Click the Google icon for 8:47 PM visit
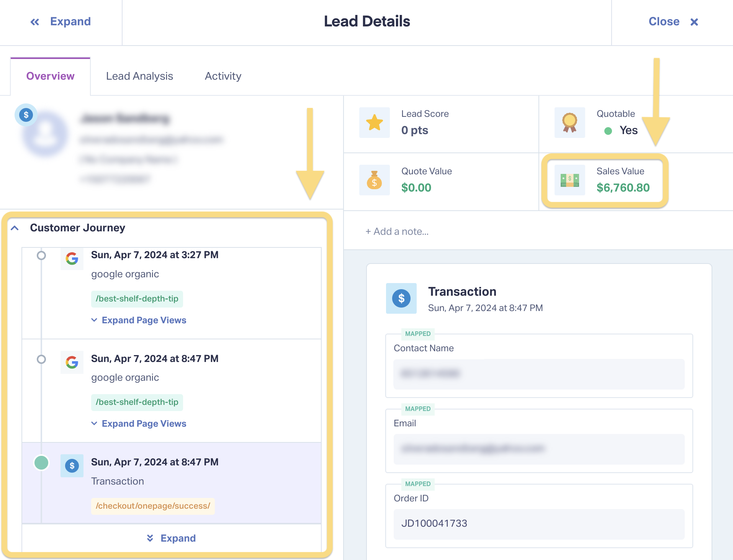Viewport: 733px width, 560px height. point(72,362)
